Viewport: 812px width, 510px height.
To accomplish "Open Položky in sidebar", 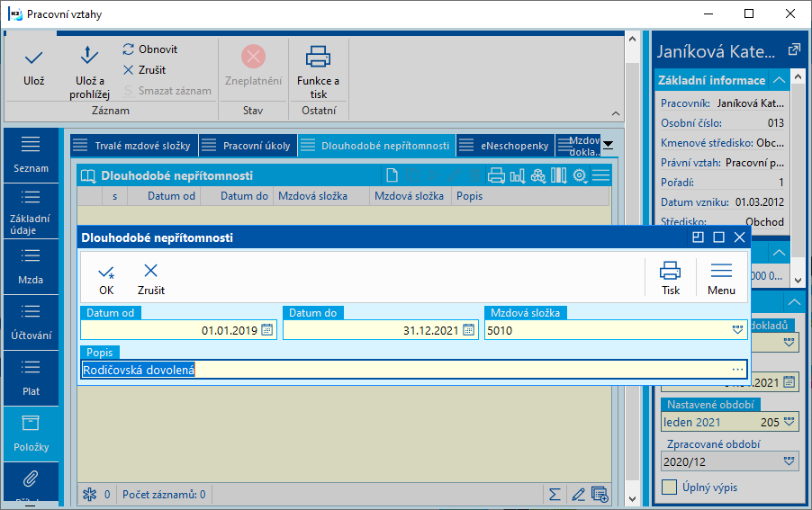I will tap(31, 434).
